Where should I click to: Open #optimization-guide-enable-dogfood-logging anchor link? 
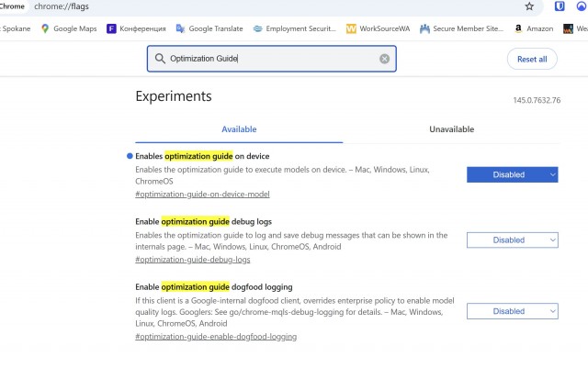[216, 337]
